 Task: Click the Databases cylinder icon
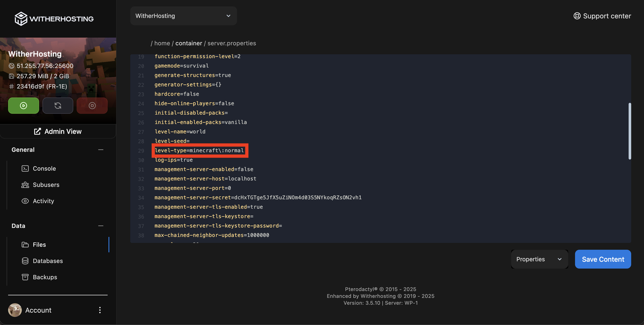tap(25, 261)
